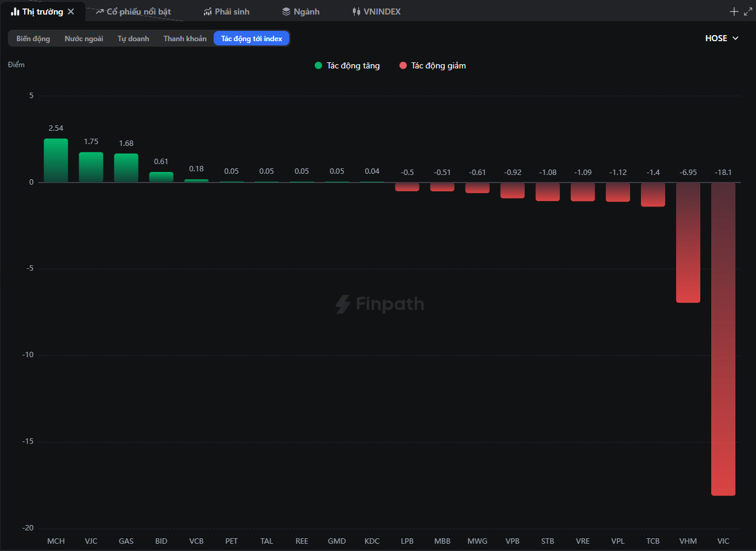Click the VPB red bar
This screenshot has width=756, height=551.
coord(513,190)
